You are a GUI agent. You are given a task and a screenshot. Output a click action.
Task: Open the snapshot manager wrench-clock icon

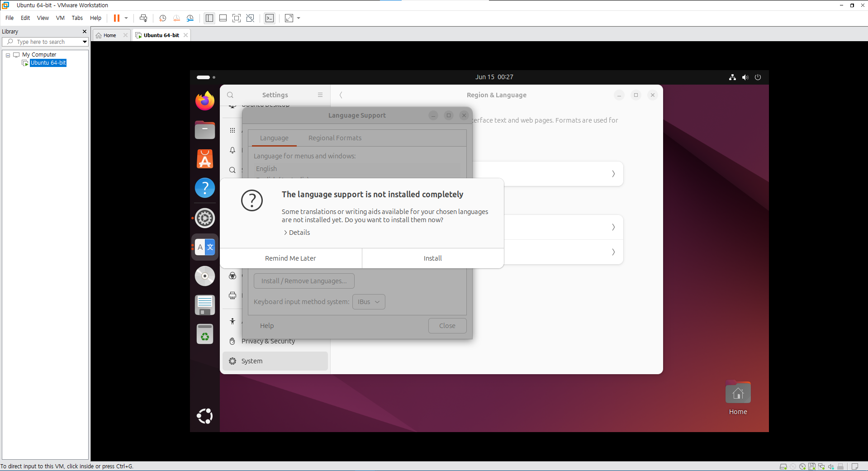point(190,18)
